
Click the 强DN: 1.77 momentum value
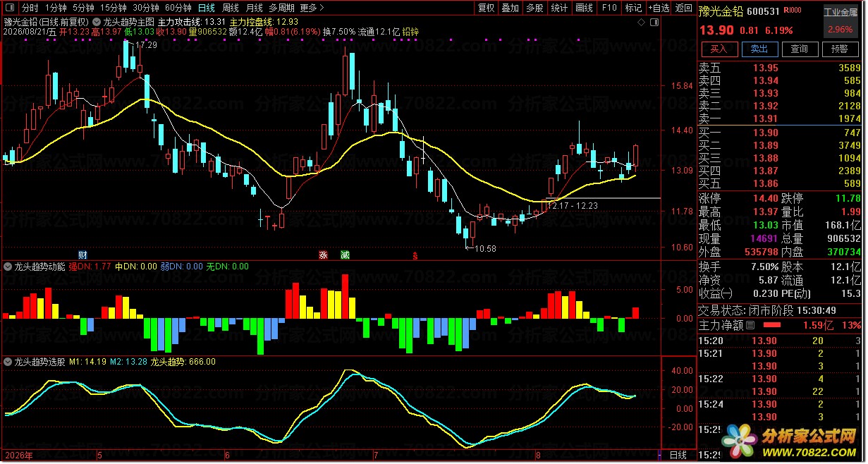click(90, 267)
